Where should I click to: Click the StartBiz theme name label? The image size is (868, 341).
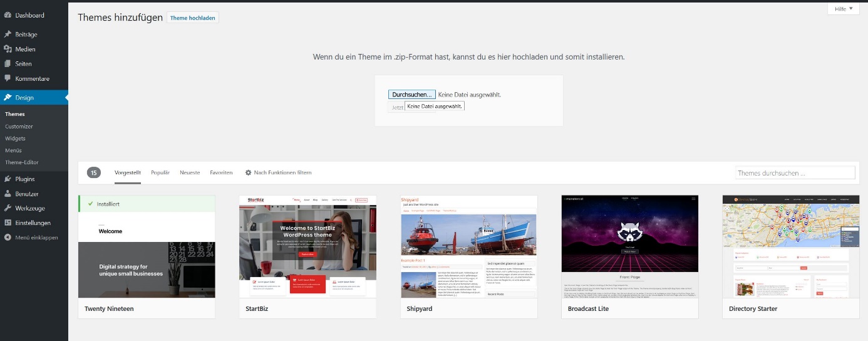point(257,308)
